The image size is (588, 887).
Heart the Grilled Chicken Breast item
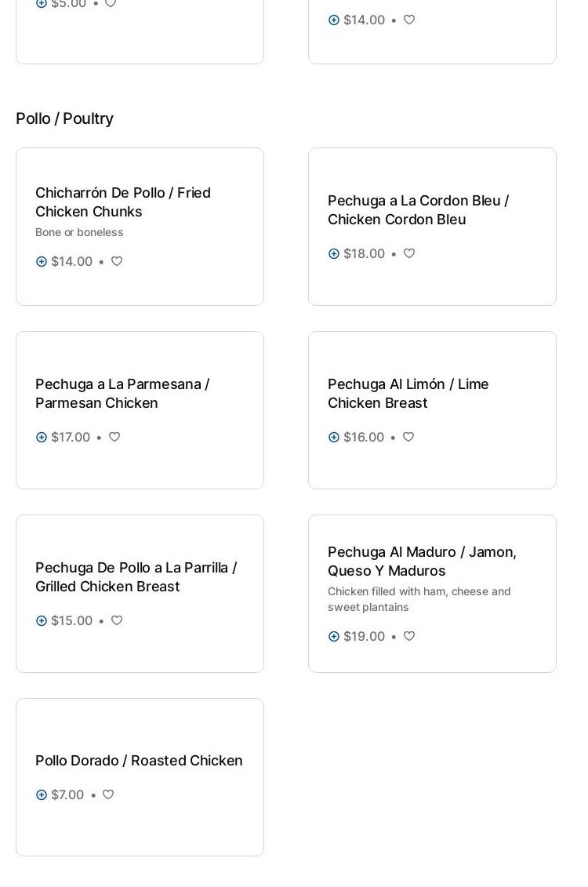(x=117, y=620)
